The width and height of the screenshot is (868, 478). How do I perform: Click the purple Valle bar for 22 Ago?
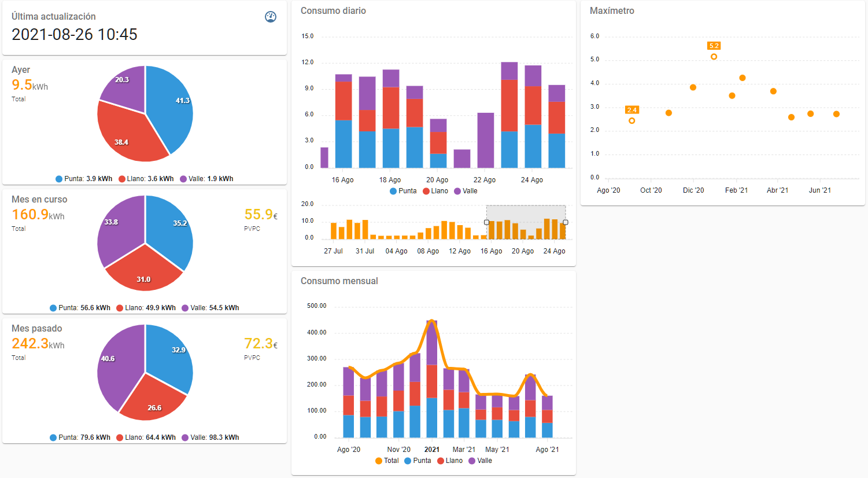click(486, 141)
